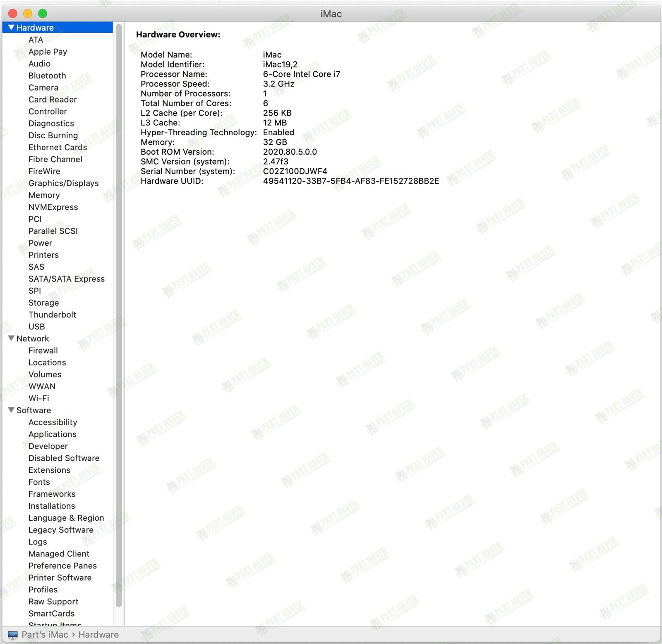Viewport: 662px width, 644px height.
Task: Select Profiles under Software
Action: click(43, 590)
